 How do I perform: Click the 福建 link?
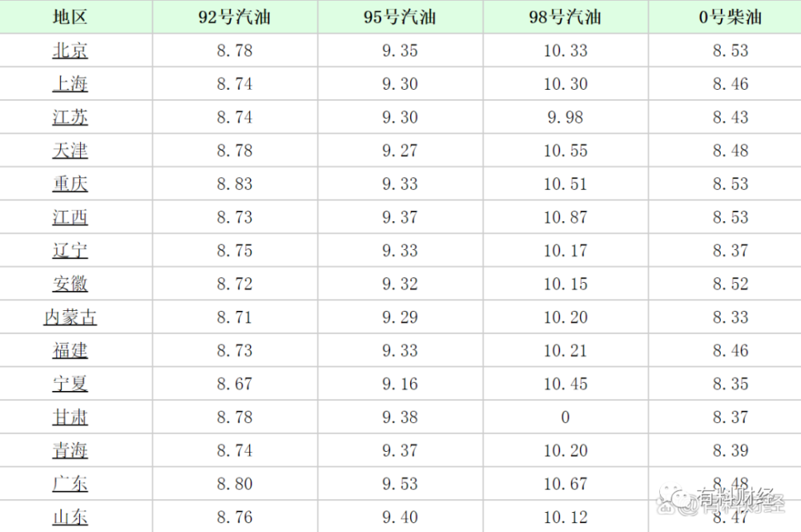tap(70, 351)
